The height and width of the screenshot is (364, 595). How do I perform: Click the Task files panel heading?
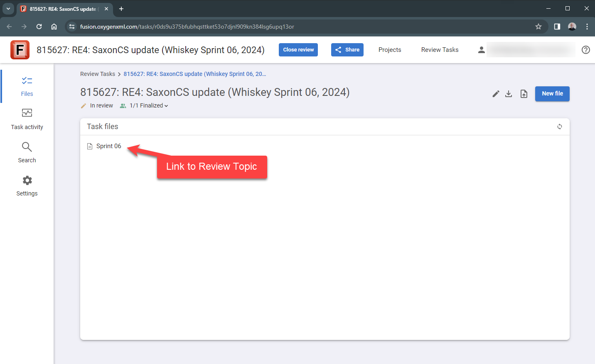103,127
